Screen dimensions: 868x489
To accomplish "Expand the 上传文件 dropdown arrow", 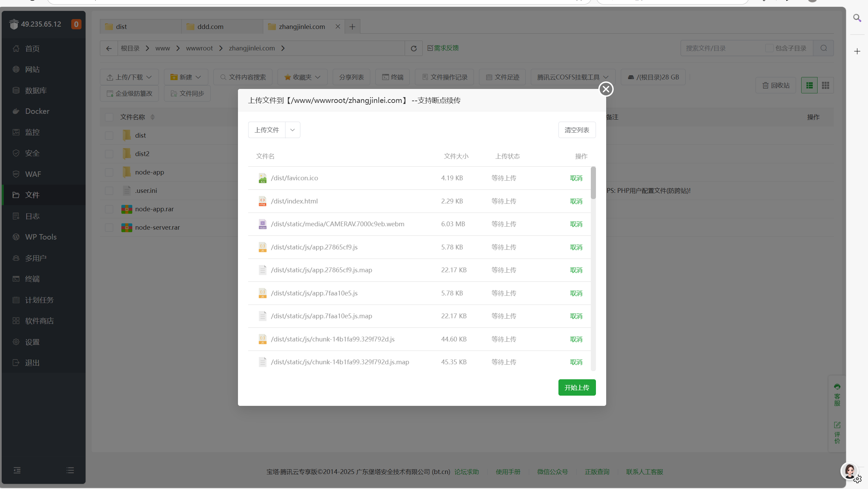I will (x=292, y=130).
